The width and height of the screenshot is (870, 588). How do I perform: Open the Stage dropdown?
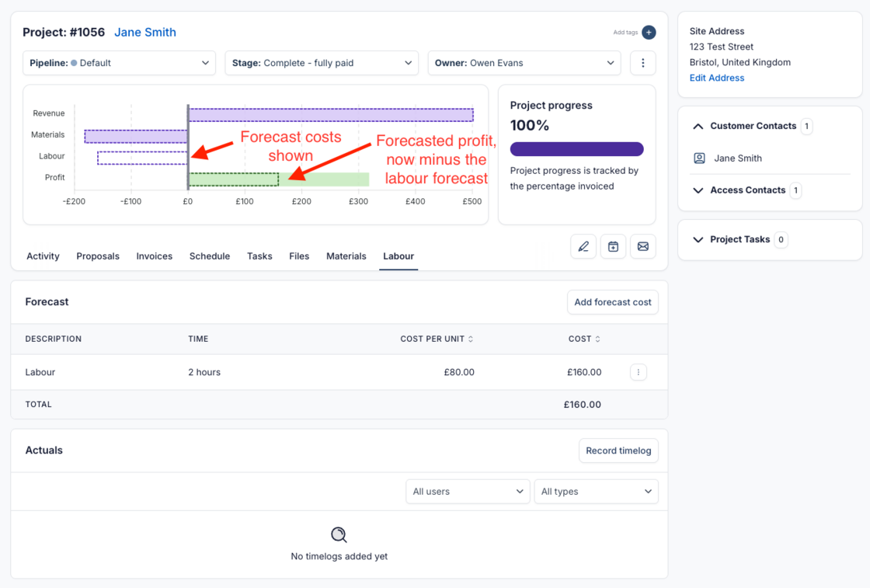coord(322,63)
